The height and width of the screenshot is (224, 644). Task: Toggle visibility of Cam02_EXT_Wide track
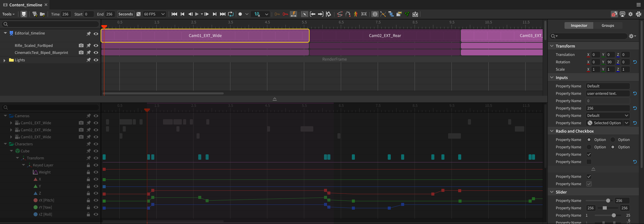pyautogui.click(x=96, y=130)
